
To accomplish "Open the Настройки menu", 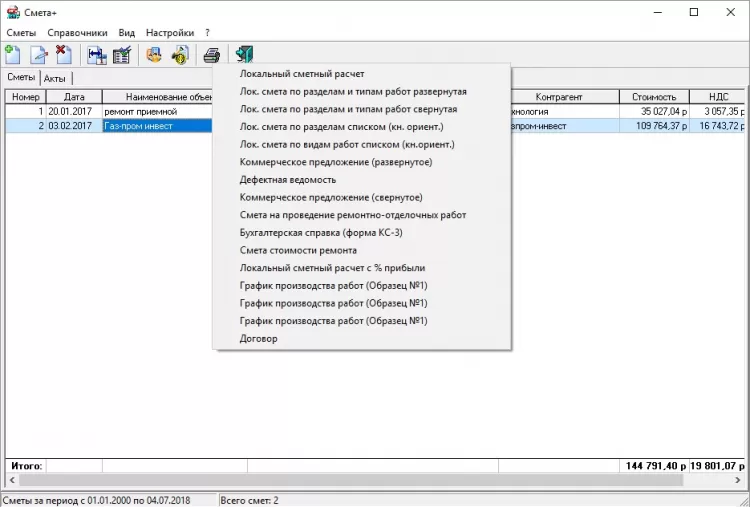I will 170,33.
